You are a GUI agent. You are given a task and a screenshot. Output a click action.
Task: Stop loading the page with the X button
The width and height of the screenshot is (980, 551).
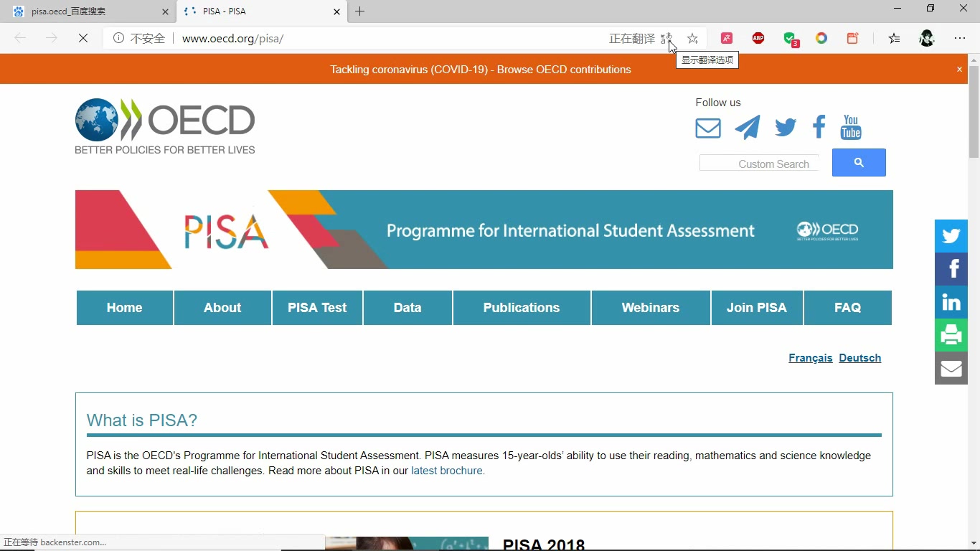[x=83, y=38]
